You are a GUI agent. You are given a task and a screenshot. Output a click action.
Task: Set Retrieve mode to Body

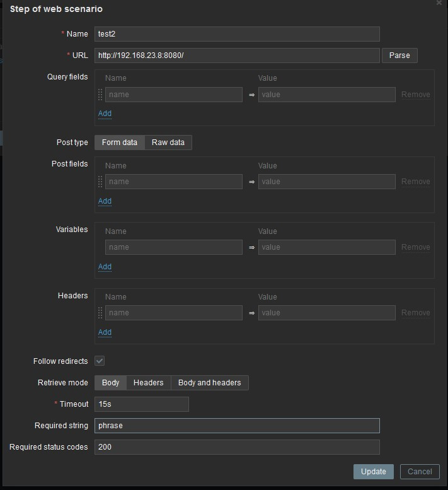tap(111, 383)
